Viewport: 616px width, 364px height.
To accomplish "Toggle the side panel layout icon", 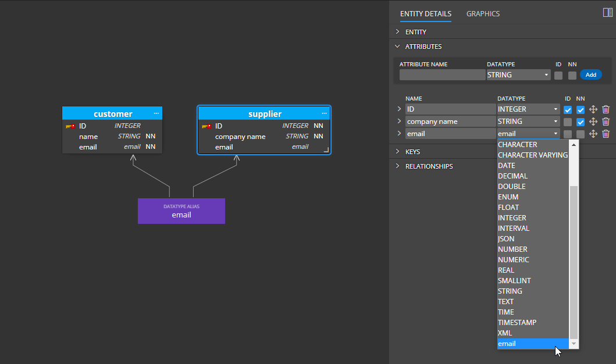I will pyautogui.click(x=607, y=13).
